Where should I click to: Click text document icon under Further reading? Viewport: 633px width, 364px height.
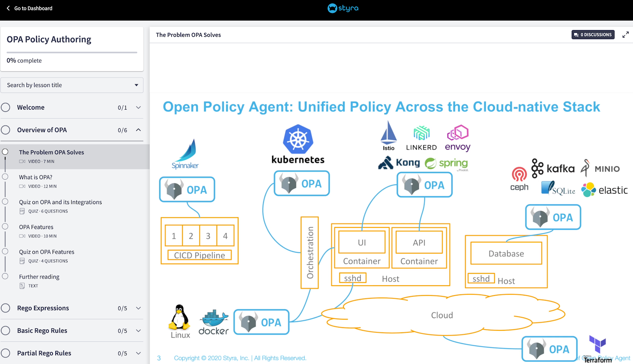click(22, 286)
